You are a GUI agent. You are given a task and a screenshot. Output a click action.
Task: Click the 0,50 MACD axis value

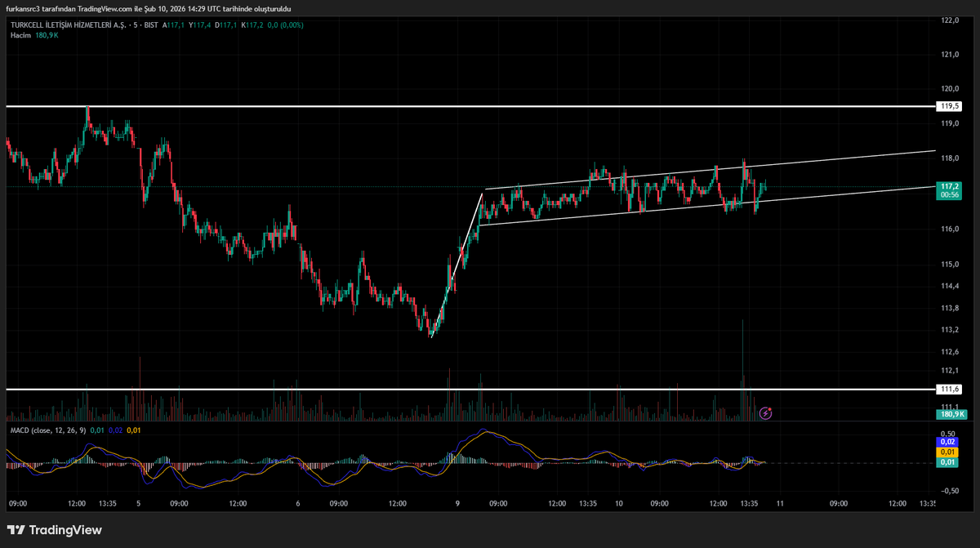click(x=948, y=434)
